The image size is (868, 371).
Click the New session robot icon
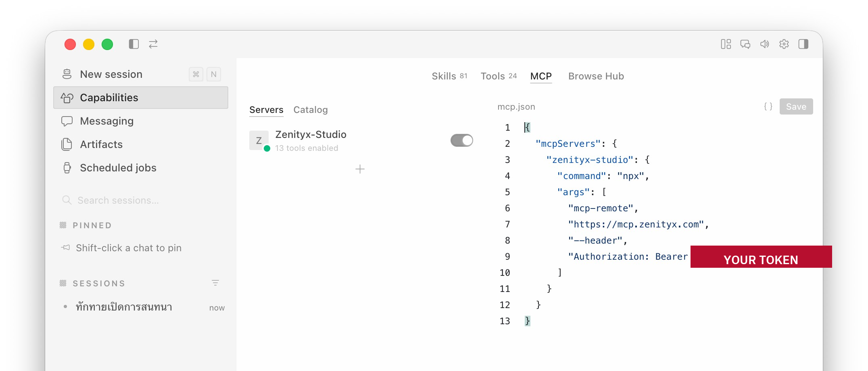click(x=67, y=74)
